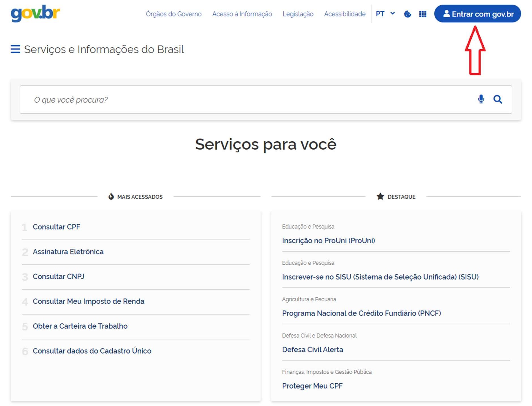This screenshot has width=532, height=406.
Task: Open the Acessibilidade page
Action: point(345,14)
